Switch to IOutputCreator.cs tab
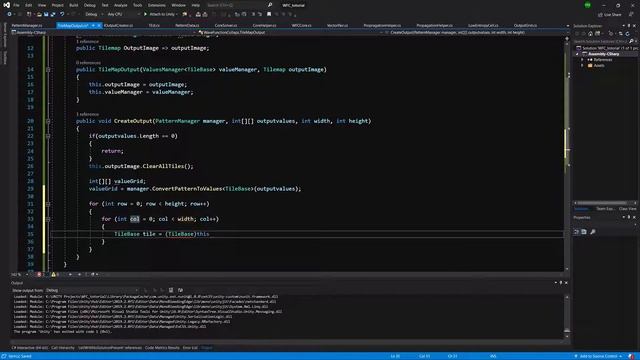The width and height of the screenshot is (640, 360). (x=118, y=25)
